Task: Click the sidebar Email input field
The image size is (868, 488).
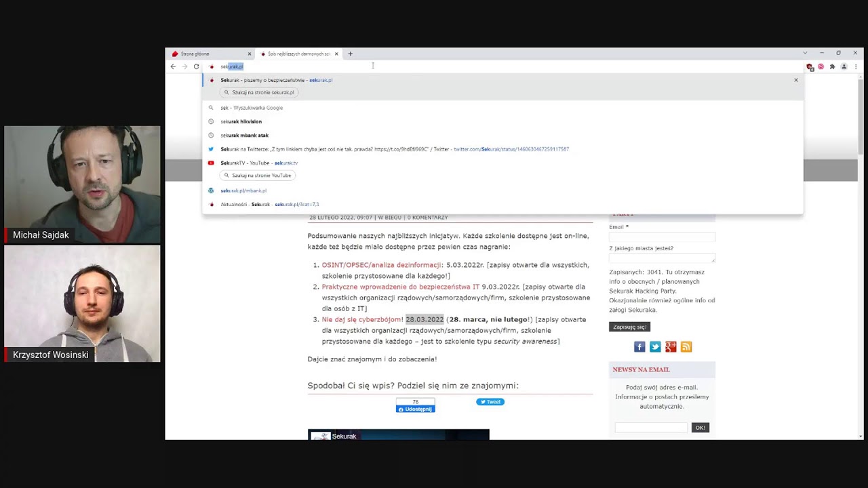Action: tap(662, 237)
